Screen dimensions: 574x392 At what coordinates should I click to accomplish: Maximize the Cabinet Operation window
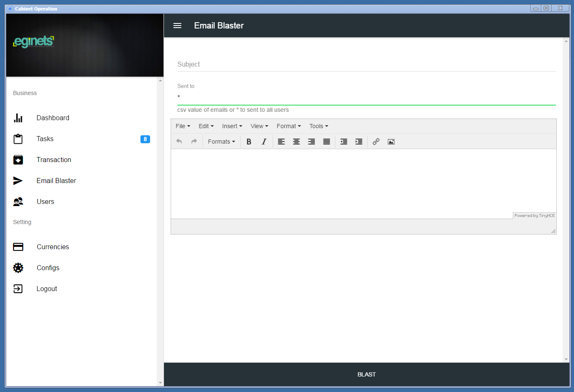[546, 8]
